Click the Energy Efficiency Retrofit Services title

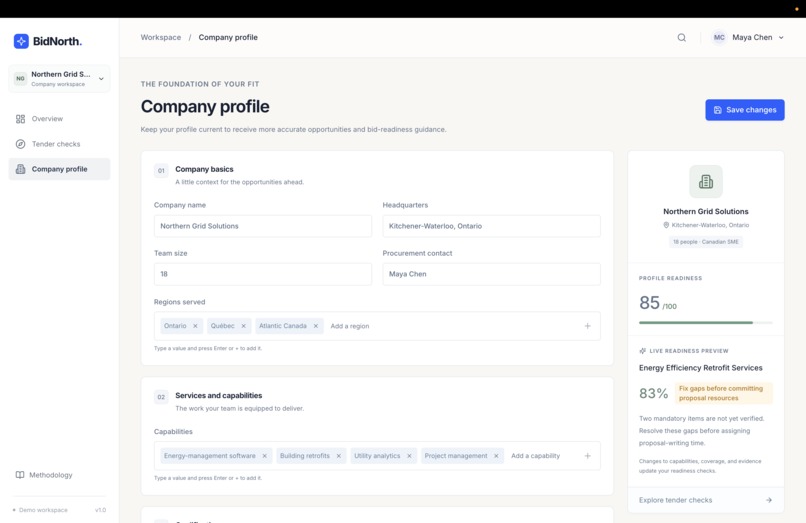tap(701, 368)
